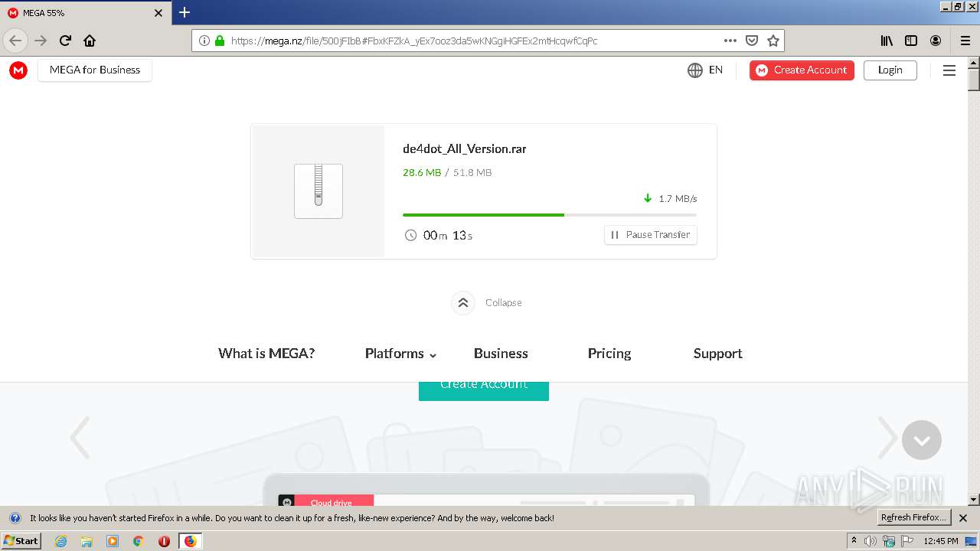Close the MEGA 55% tab
Viewport: 980px width, 551px height.
click(158, 13)
